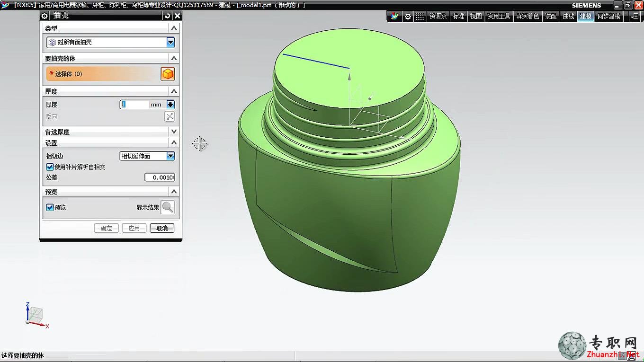
Task: Click the dotted grid icon in toolbar
Action: pyautogui.click(x=420, y=16)
